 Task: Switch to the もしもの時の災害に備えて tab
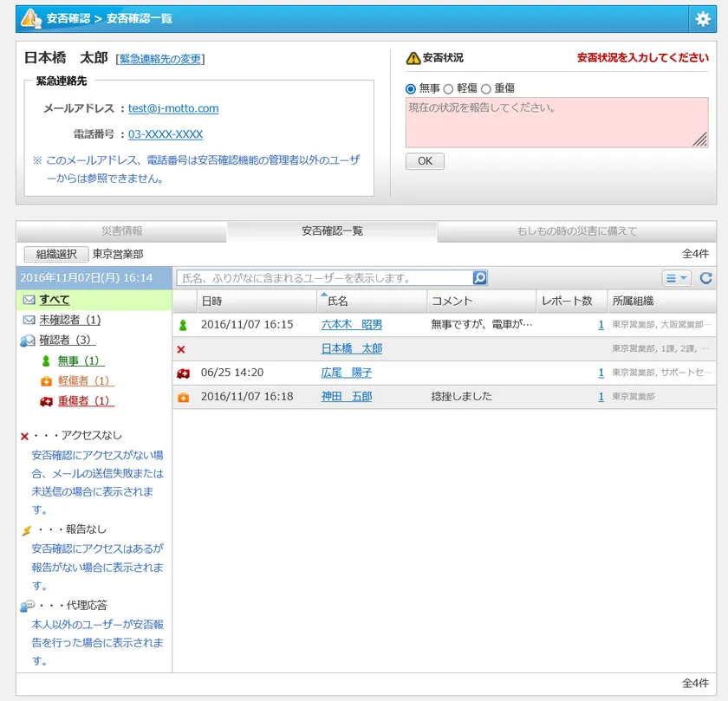click(576, 231)
